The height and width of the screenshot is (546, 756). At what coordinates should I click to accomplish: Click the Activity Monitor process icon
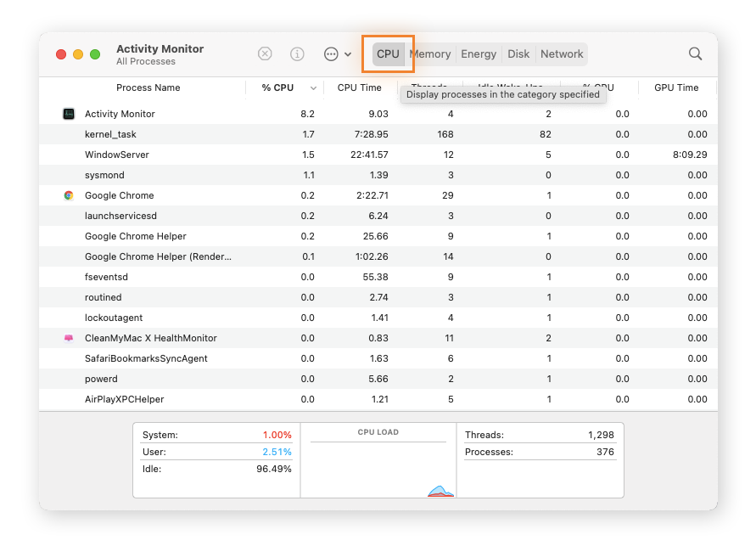(69, 114)
